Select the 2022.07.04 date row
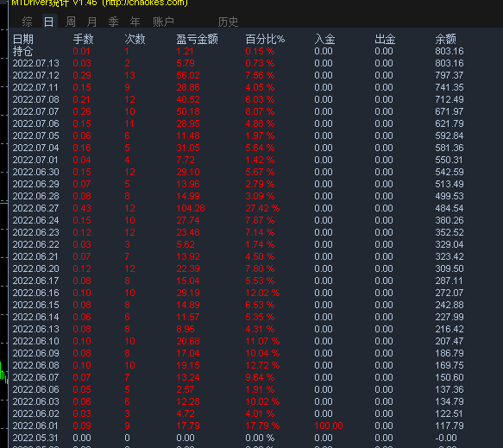 [x=36, y=148]
